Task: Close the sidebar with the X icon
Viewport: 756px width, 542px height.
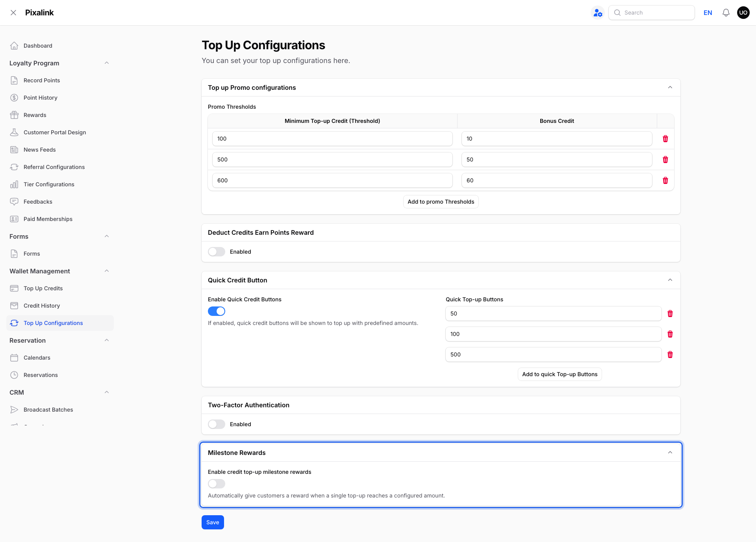Action: click(x=13, y=13)
